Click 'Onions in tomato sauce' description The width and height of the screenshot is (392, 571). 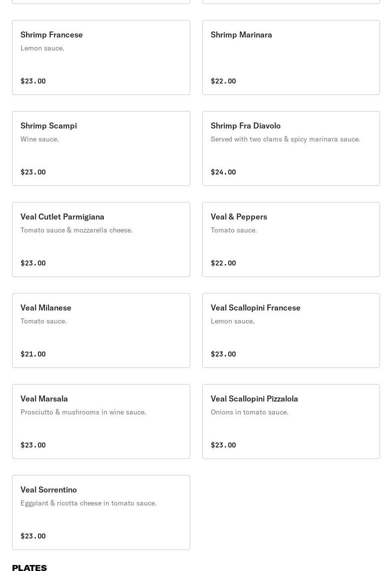[249, 412]
